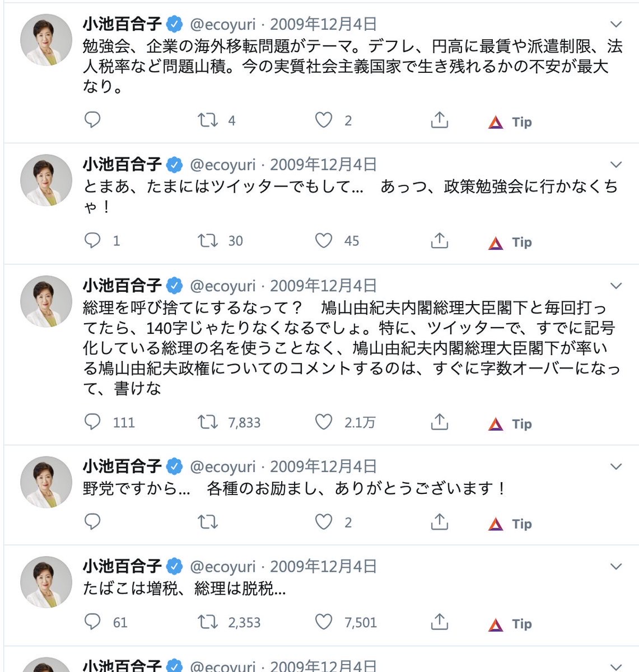Expand options chevron on the 勉強会 tweet
The image size is (639, 672).
pos(616,24)
